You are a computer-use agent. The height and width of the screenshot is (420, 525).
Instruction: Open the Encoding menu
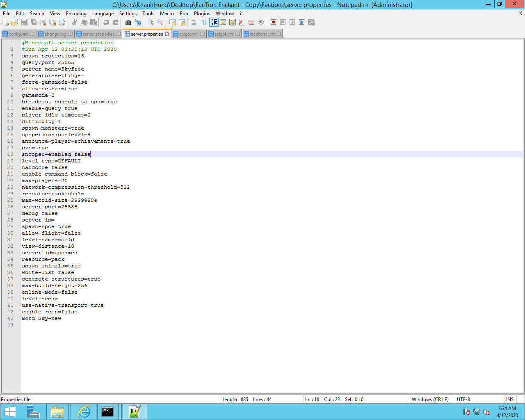[76, 14]
